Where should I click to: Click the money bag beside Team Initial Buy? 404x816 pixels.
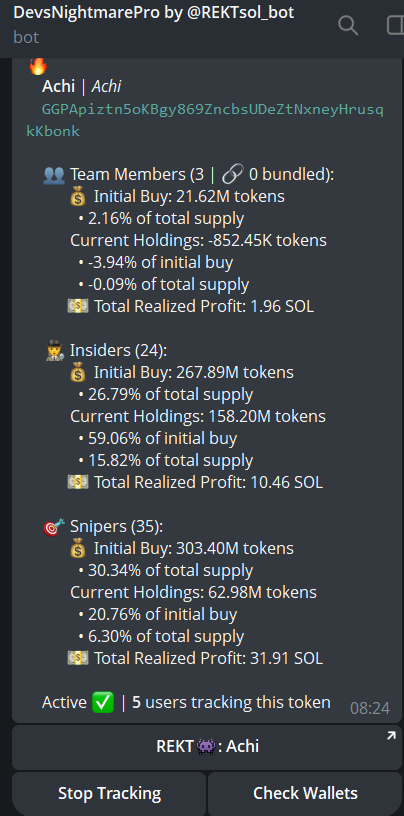coord(78,197)
